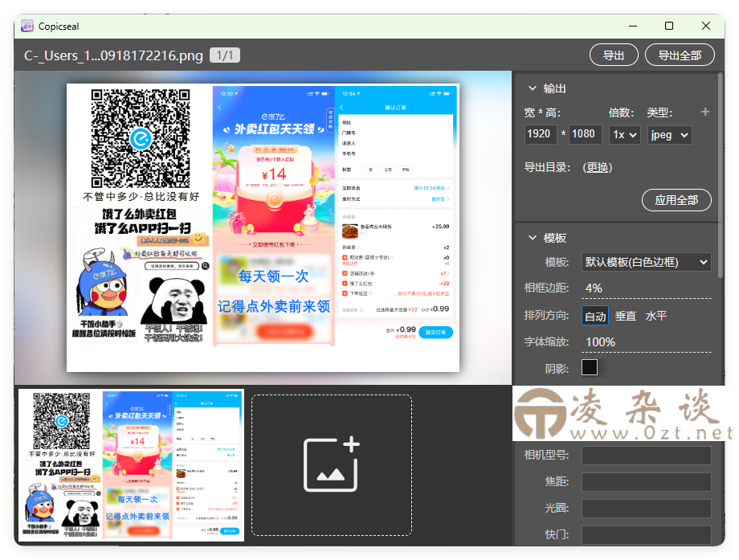Viewport: 739px width, 560px height.
Task: Open the 阴影 shadow color swatch
Action: pyautogui.click(x=590, y=367)
